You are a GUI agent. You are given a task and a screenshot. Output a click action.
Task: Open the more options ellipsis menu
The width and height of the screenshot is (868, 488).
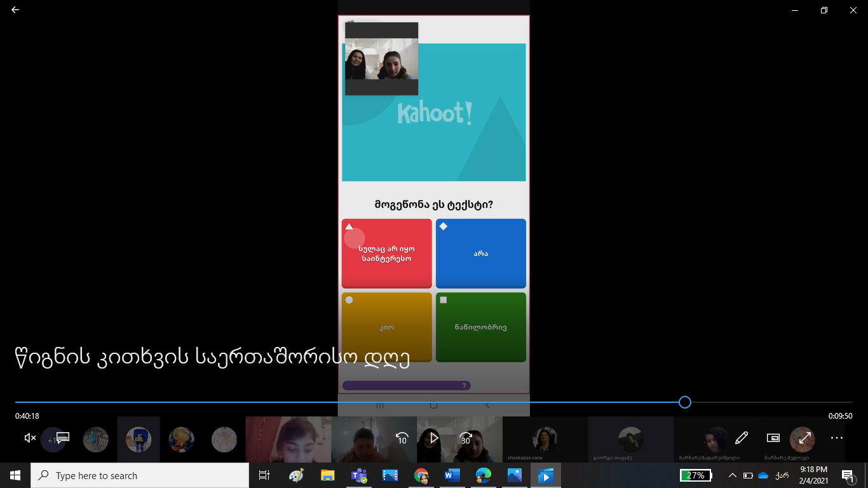[x=837, y=438]
